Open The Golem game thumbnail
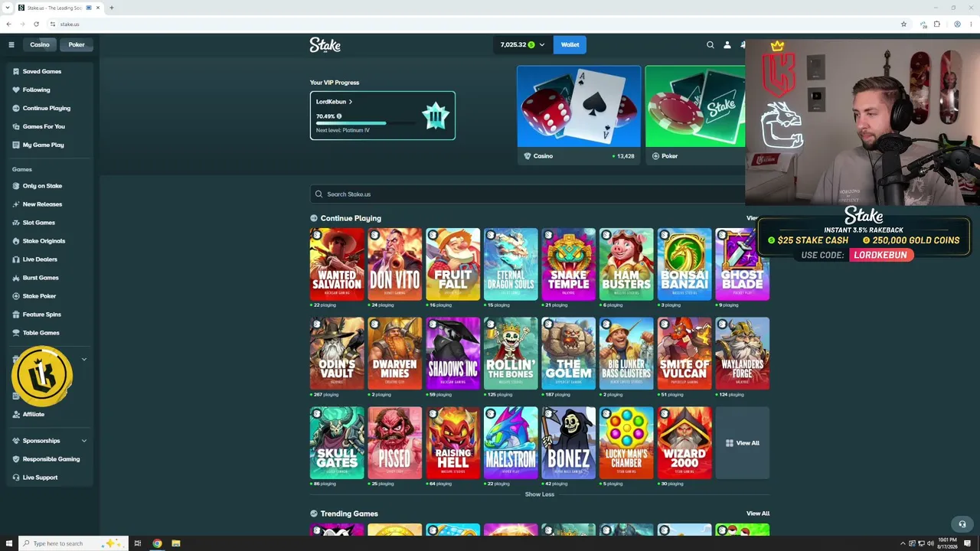This screenshot has height=551, width=980. pos(569,354)
